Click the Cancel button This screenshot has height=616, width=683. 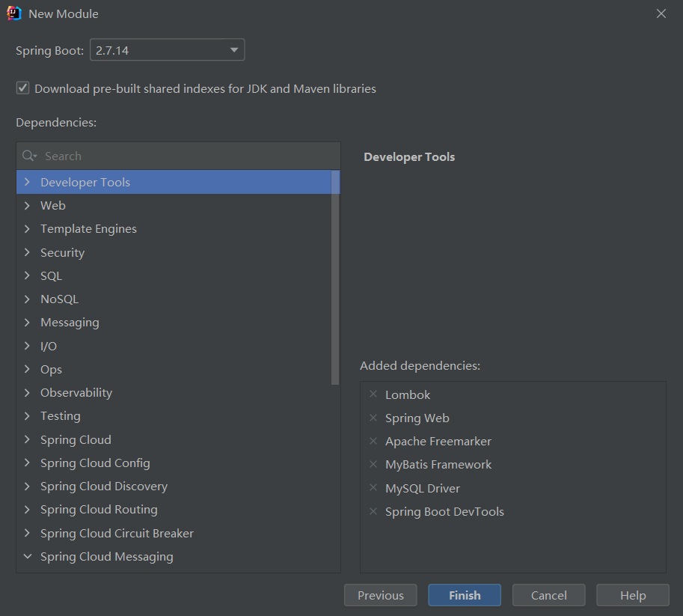[x=549, y=595]
